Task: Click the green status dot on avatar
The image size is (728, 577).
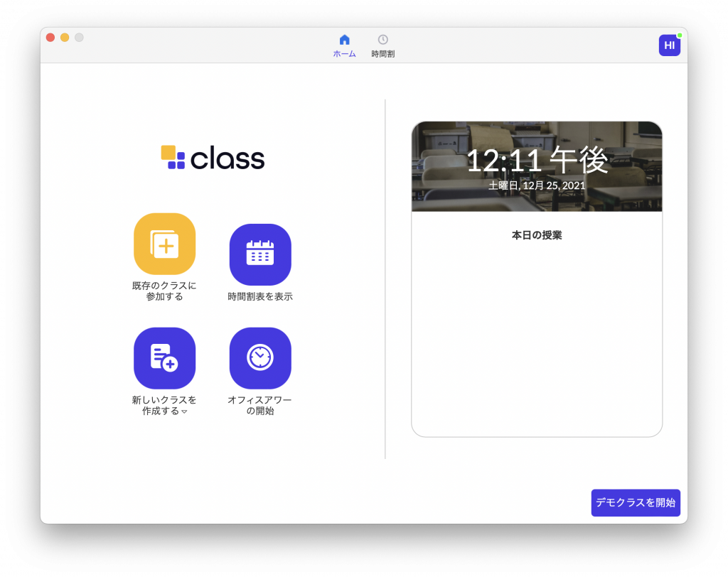Action: [x=680, y=36]
